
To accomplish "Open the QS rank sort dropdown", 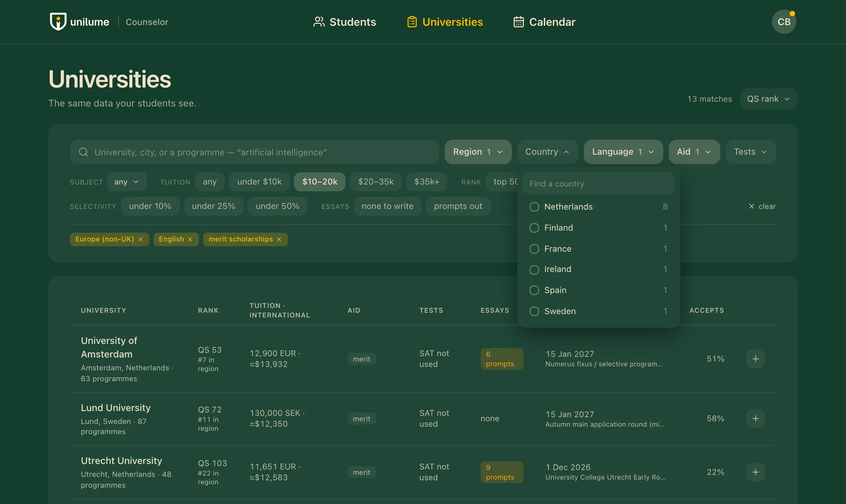I will click(769, 99).
